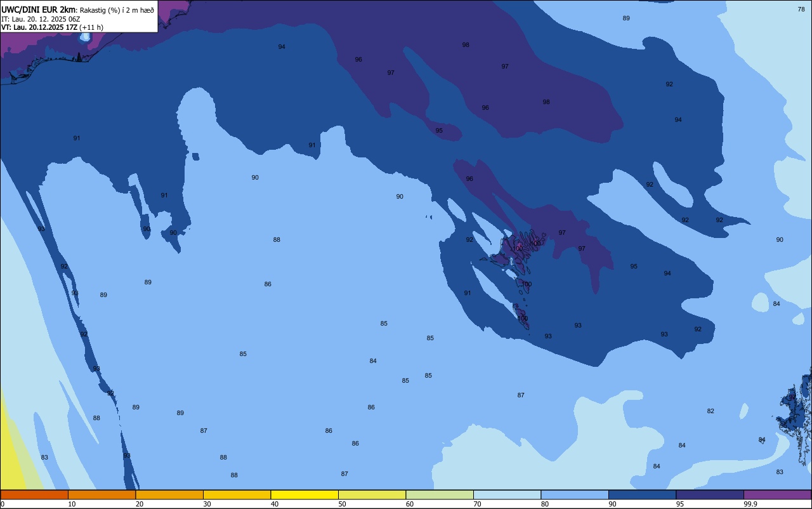
Task: Select the '10' legend tick label
Action: click(72, 504)
